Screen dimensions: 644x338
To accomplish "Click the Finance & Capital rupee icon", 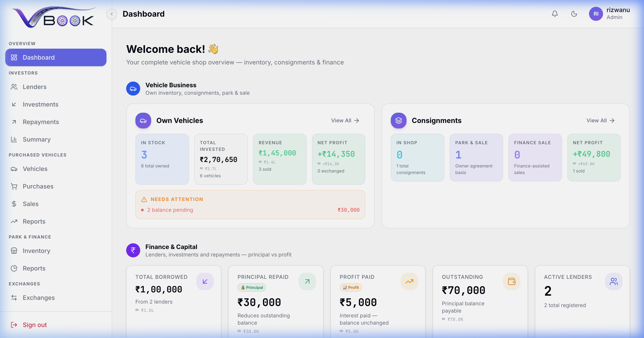I will [x=133, y=251].
